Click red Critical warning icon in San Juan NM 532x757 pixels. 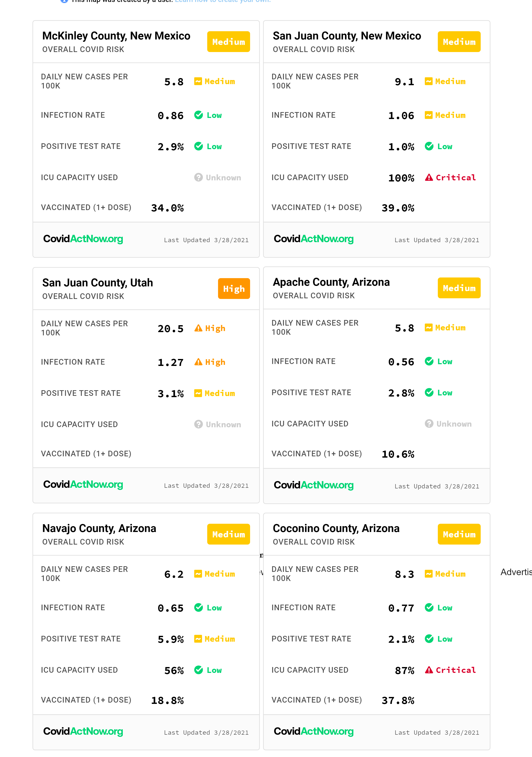[x=429, y=178]
